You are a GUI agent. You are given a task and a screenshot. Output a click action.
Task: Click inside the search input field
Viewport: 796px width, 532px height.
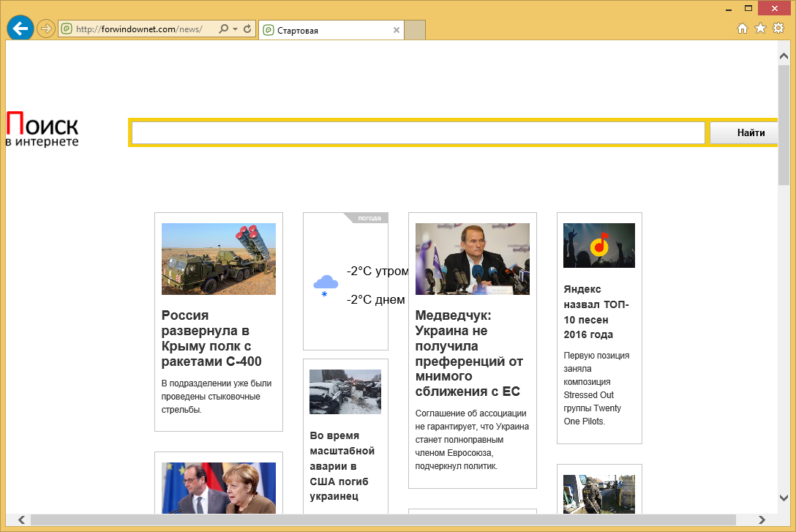coord(417,132)
